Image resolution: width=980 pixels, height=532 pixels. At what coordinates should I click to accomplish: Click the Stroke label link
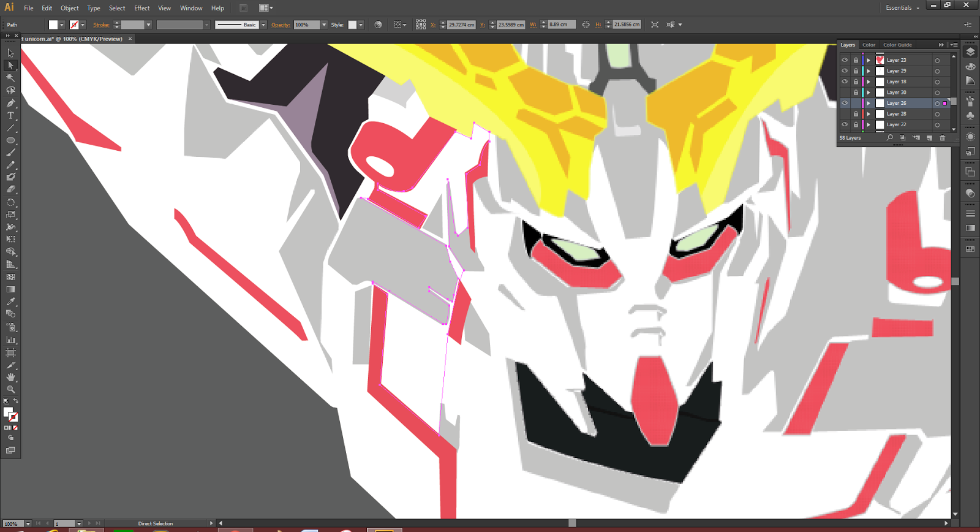(101, 25)
